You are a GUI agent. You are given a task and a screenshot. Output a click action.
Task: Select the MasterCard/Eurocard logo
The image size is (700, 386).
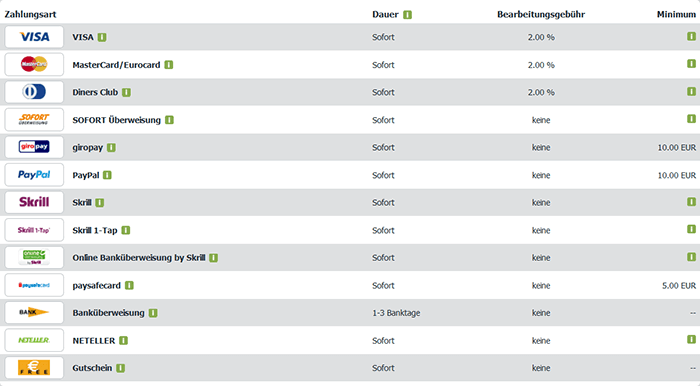click(x=34, y=64)
